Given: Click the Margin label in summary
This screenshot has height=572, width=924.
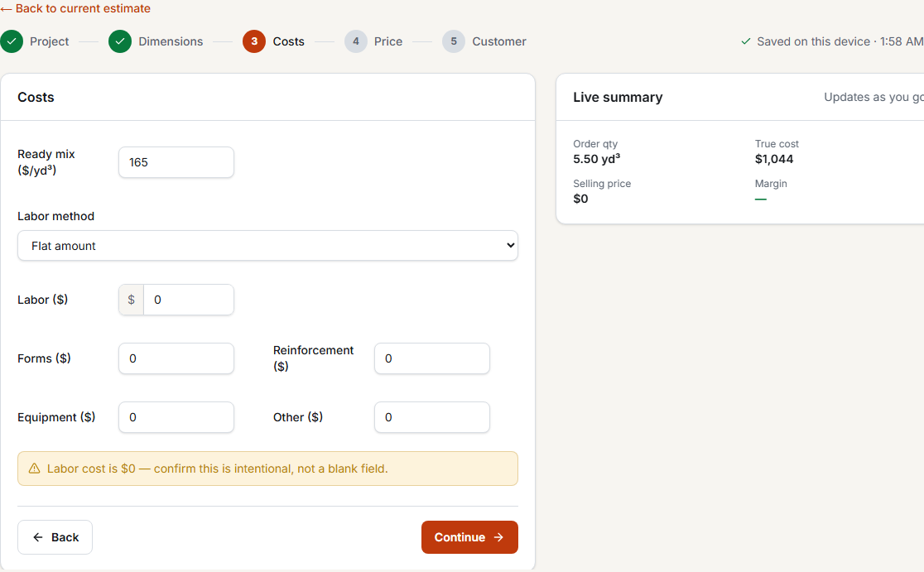Looking at the screenshot, I should point(771,184).
